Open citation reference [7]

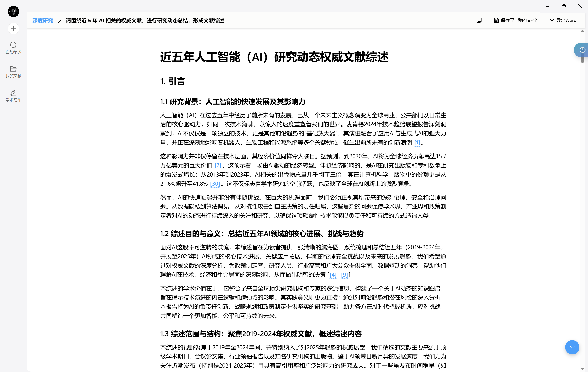pyautogui.click(x=218, y=165)
